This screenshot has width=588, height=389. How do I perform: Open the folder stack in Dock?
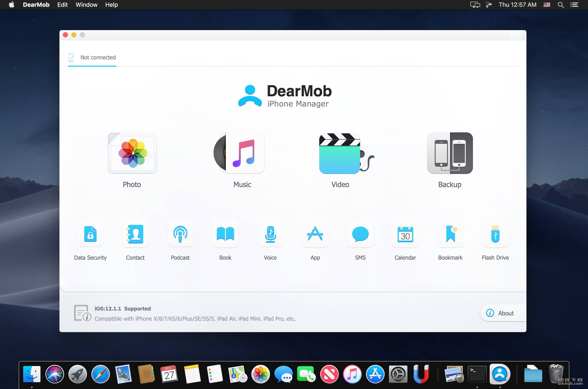click(x=533, y=374)
